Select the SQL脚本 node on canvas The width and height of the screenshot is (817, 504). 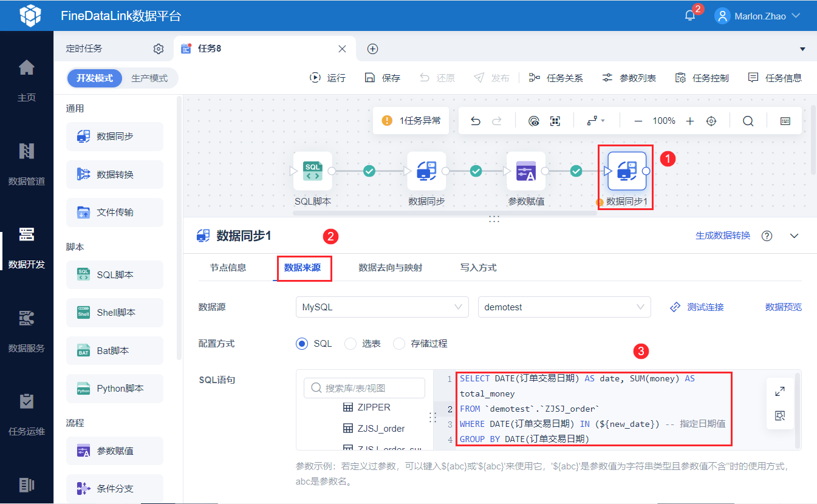[313, 171]
